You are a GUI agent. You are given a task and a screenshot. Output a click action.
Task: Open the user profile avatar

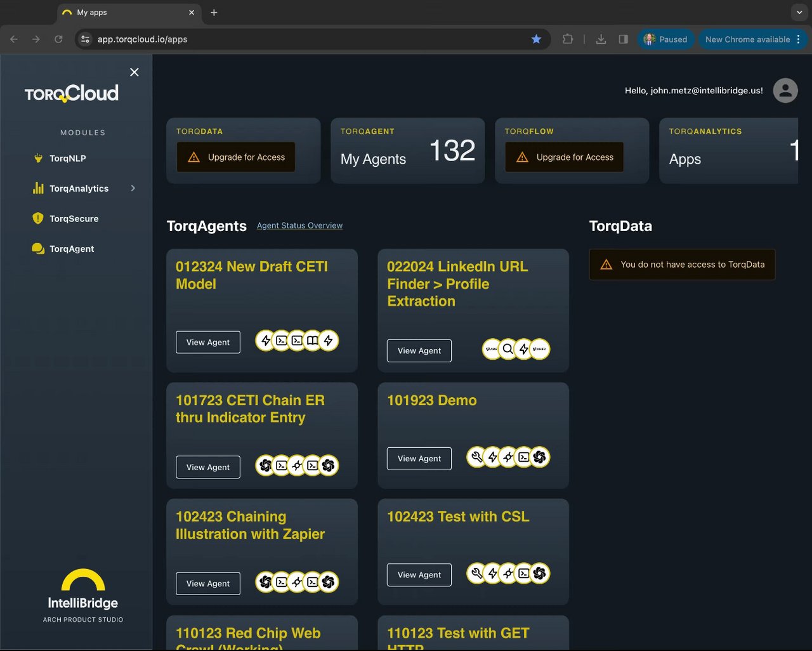[785, 91]
